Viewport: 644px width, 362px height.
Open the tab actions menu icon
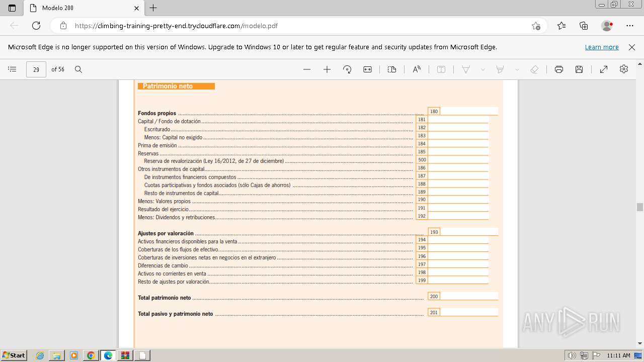12,8
